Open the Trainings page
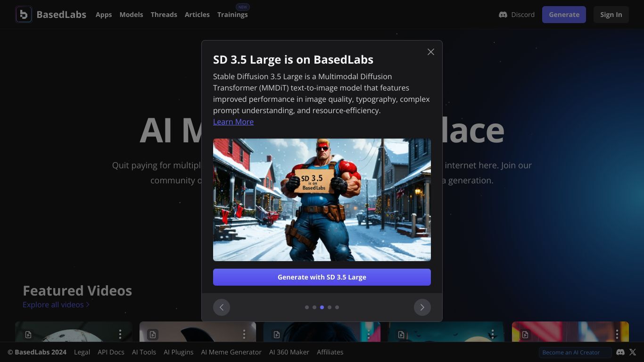The width and height of the screenshot is (644, 362). (x=232, y=15)
